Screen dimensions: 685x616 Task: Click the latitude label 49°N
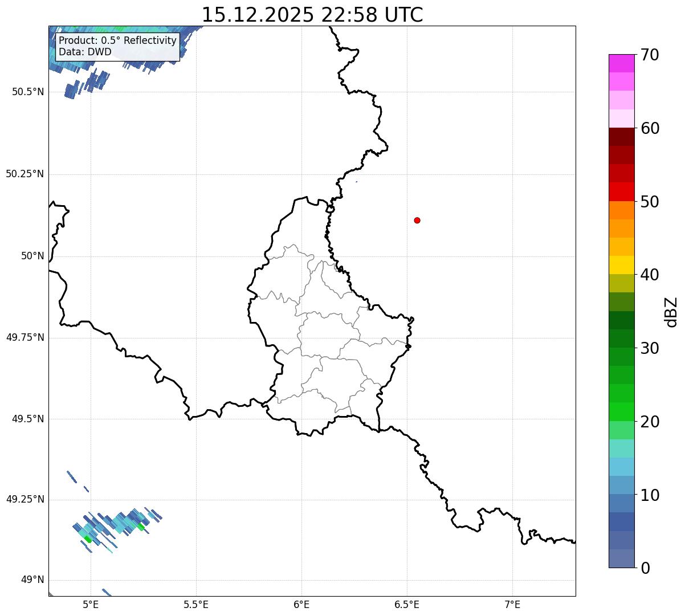click(32, 580)
